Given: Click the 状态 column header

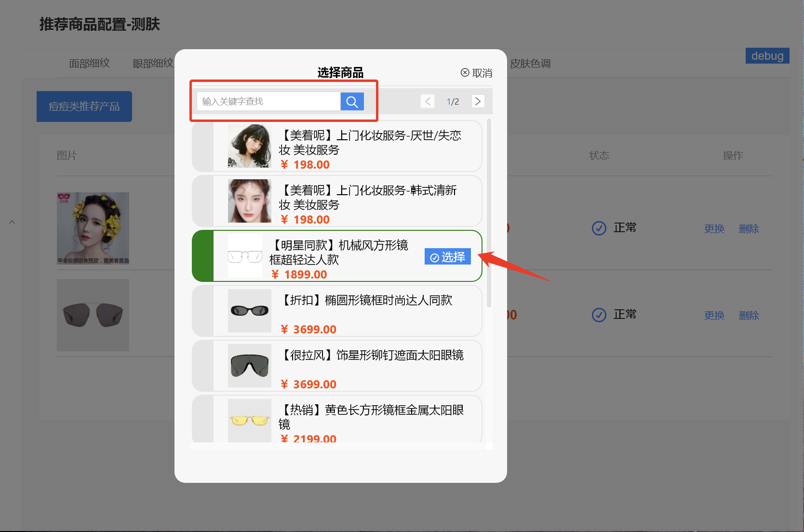Looking at the screenshot, I should [599, 155].
